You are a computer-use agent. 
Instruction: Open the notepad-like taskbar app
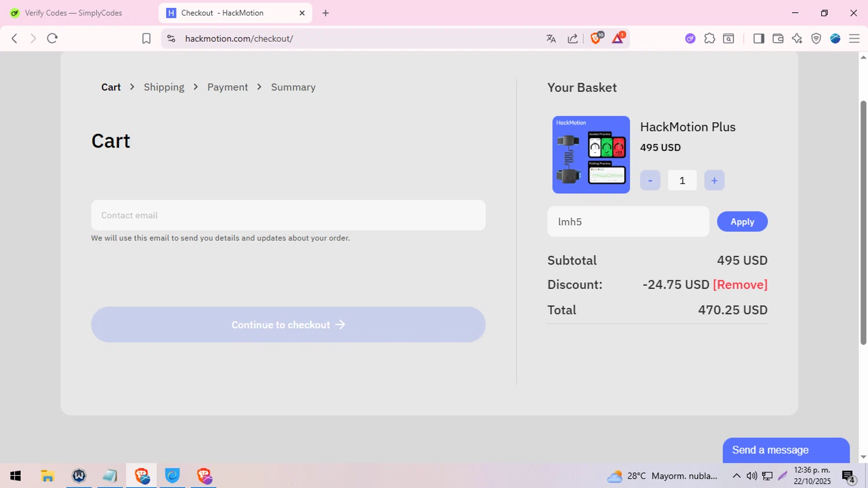110,476
